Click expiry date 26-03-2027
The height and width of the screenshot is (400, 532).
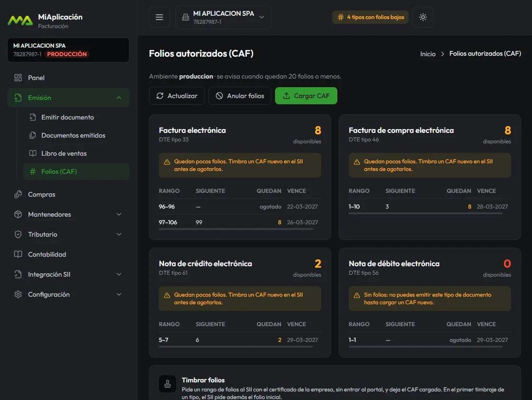click(x=302, y=222)
